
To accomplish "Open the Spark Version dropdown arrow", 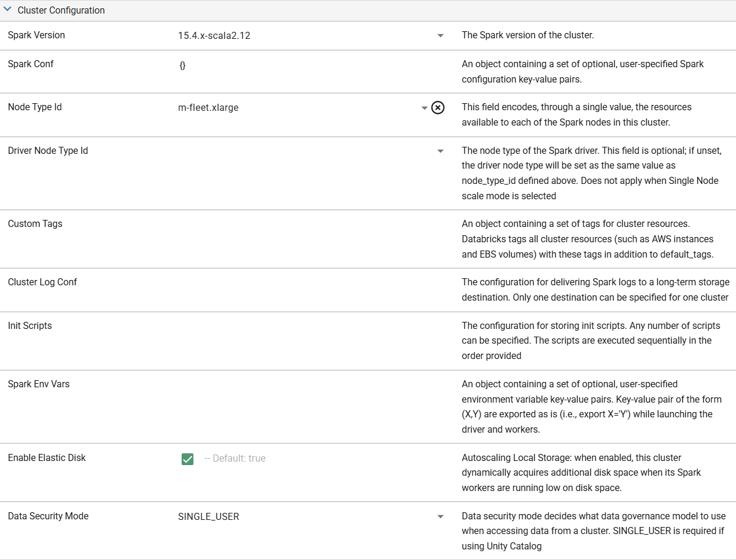I will pos(441,35).
